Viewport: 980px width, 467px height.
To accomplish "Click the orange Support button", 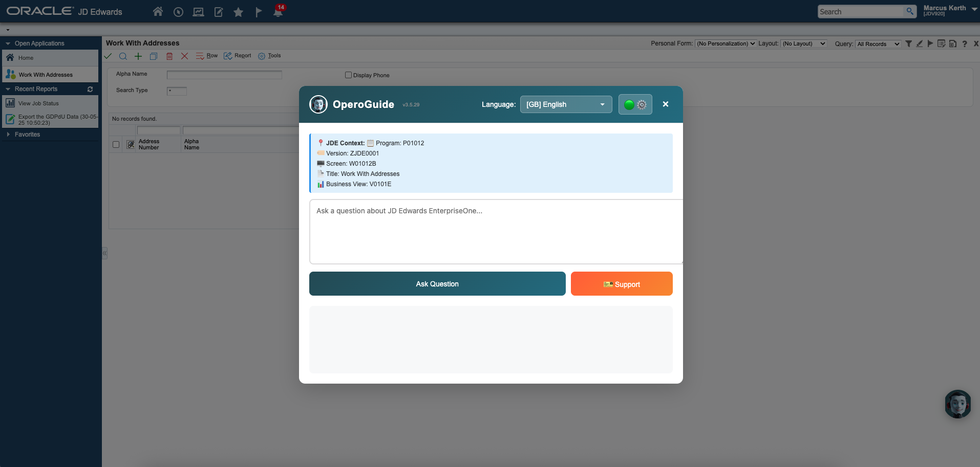I will click(621, 283).
